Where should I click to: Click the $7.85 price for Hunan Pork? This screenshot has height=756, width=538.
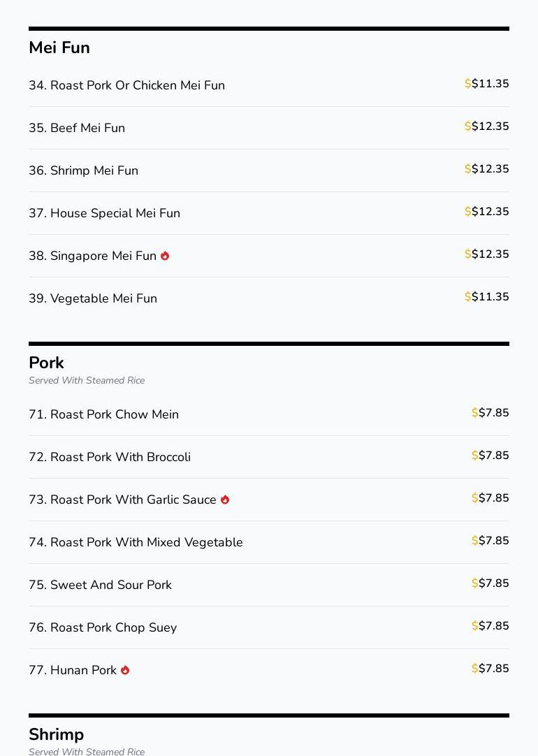490,669
